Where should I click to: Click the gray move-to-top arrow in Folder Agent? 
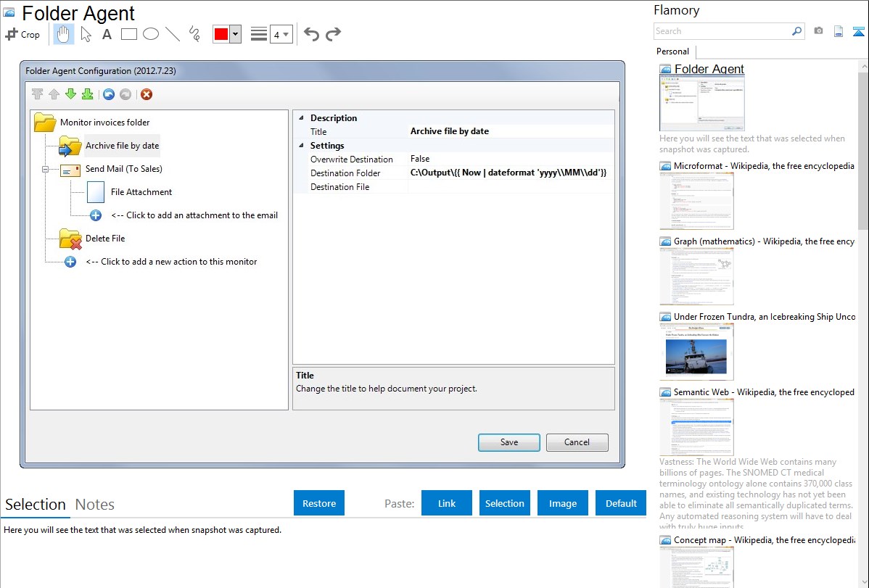(37, 94)
